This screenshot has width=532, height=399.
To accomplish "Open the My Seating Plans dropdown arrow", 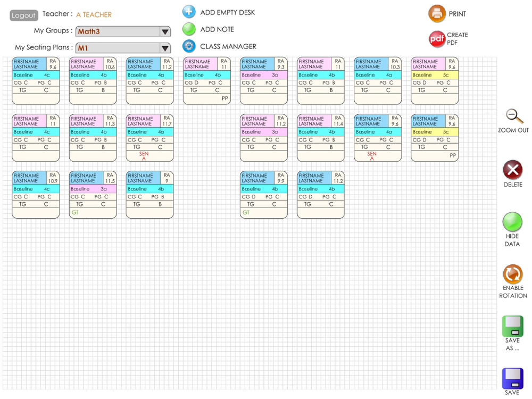I will pyautogui.click(x=165, y=48).
